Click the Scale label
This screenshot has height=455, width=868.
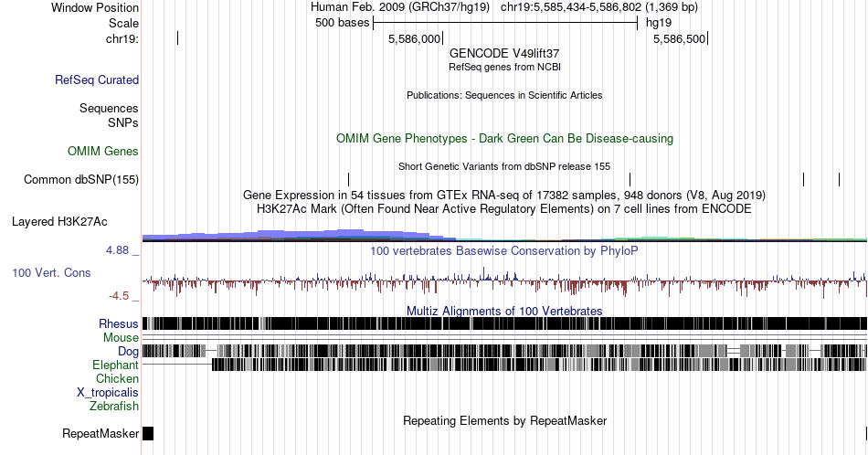coord(123,23)
